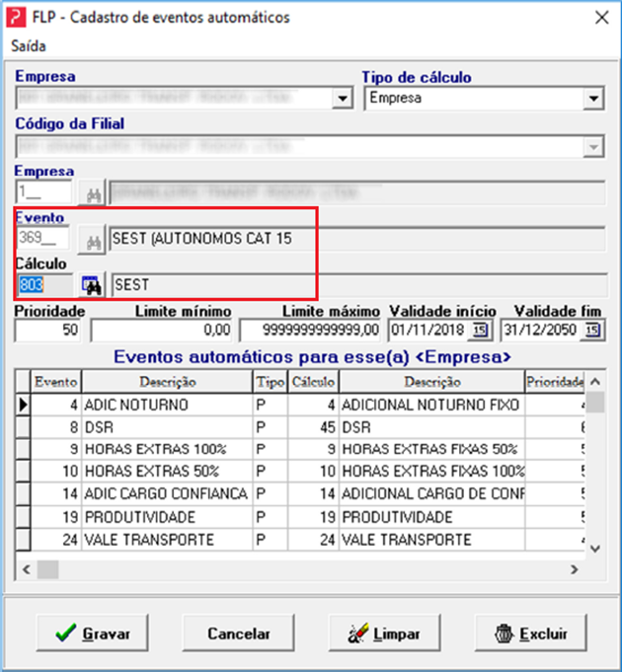
Task: Click the horizontal scroll left arrow
Action: tap(26, 569)
